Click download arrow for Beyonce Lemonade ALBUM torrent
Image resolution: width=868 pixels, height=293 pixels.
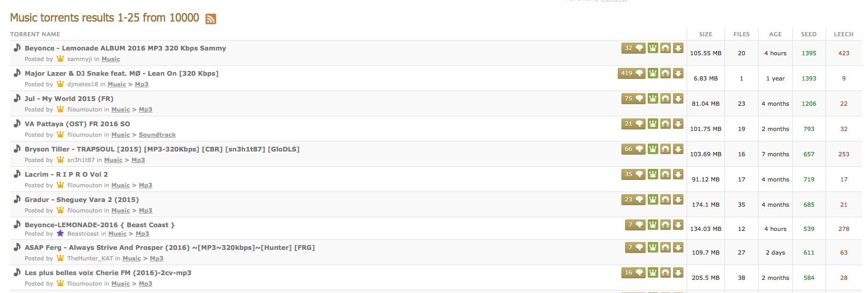(678, 48)
